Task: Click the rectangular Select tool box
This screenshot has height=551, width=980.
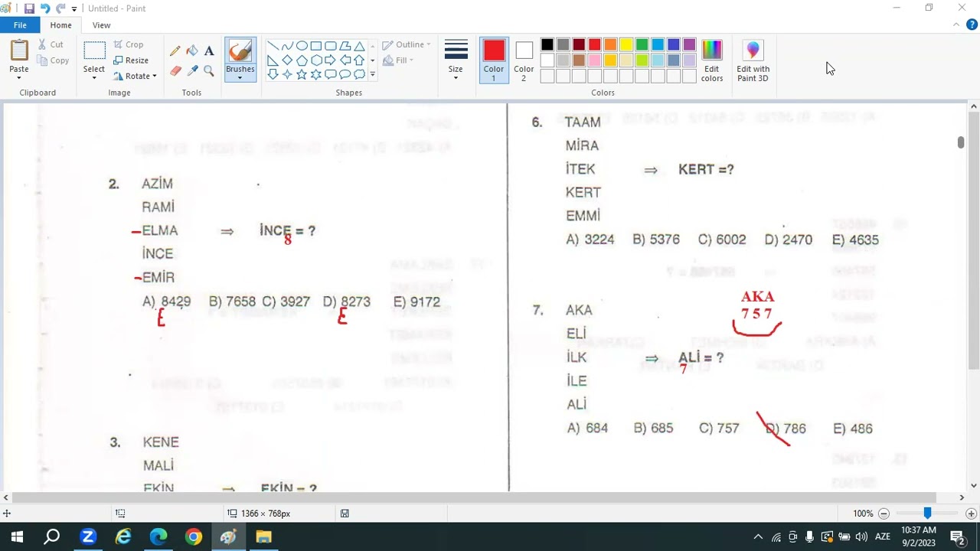Action: pos(94,51)
